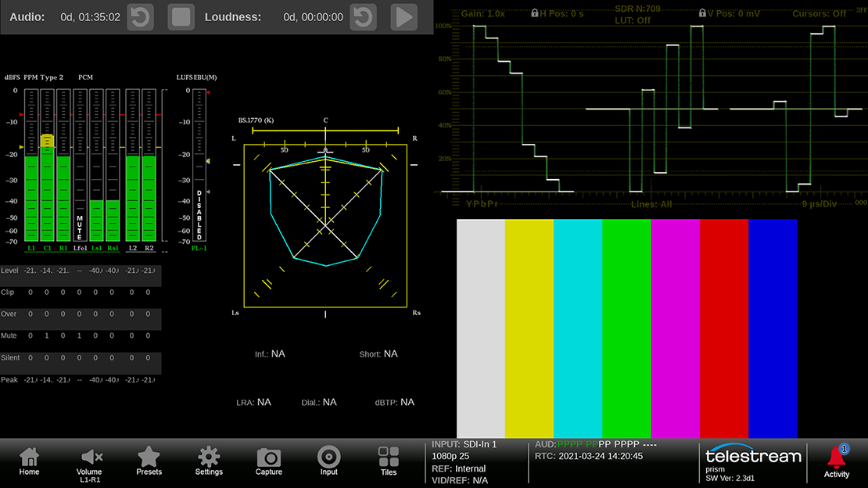Unmute the Volume L1-R1 speaker icon
Image resolution: width=868 pixels, height=488 pixels.
(89, 461)
